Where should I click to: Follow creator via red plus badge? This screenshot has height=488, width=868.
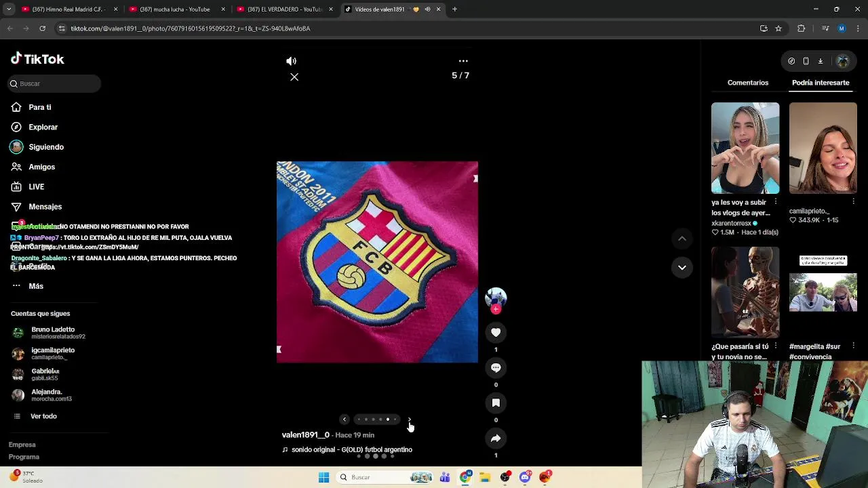pos(496,309)
